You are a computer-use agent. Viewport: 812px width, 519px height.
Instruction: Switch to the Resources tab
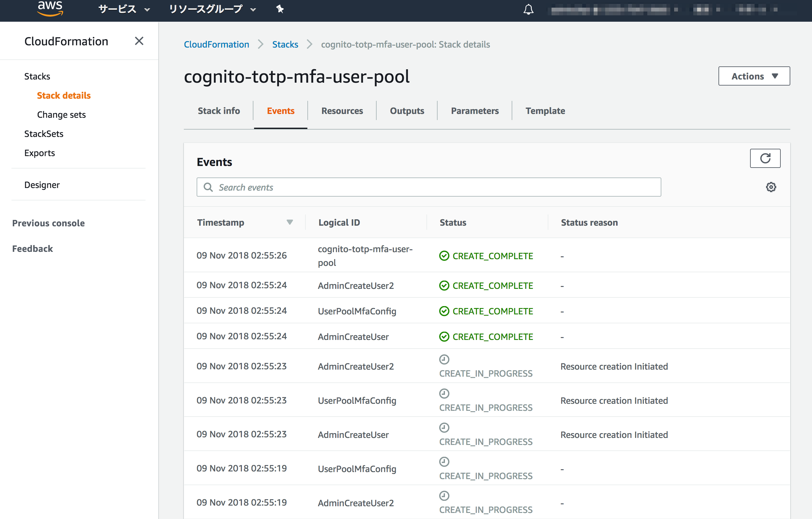342,111
